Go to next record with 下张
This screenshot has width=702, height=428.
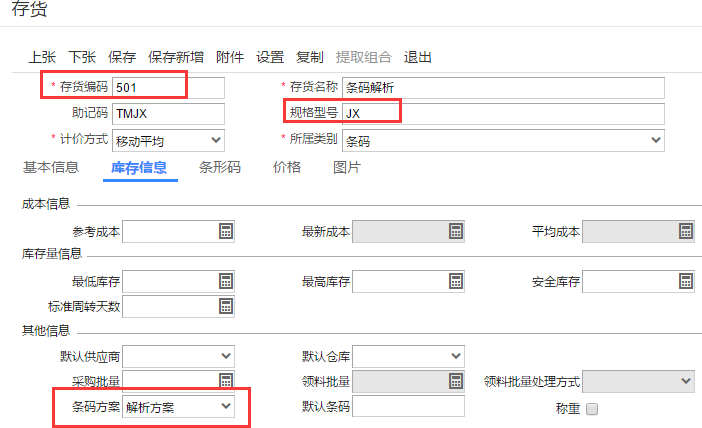pos(82,57)
